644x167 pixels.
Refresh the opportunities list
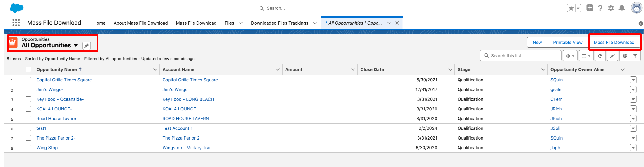click(x=600, y=56)
